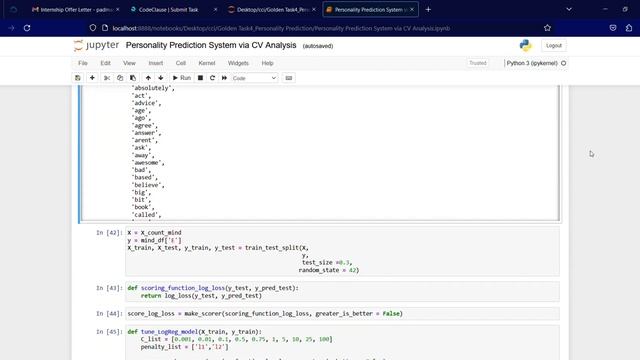Interrupt the kernel with stop icon
The image size is (640, 360).
(200, 78)
